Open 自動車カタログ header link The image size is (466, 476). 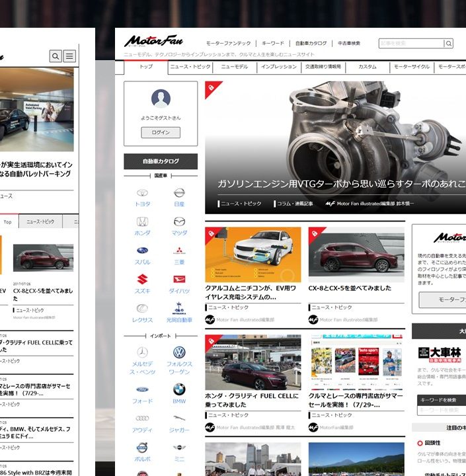(311, 44)
